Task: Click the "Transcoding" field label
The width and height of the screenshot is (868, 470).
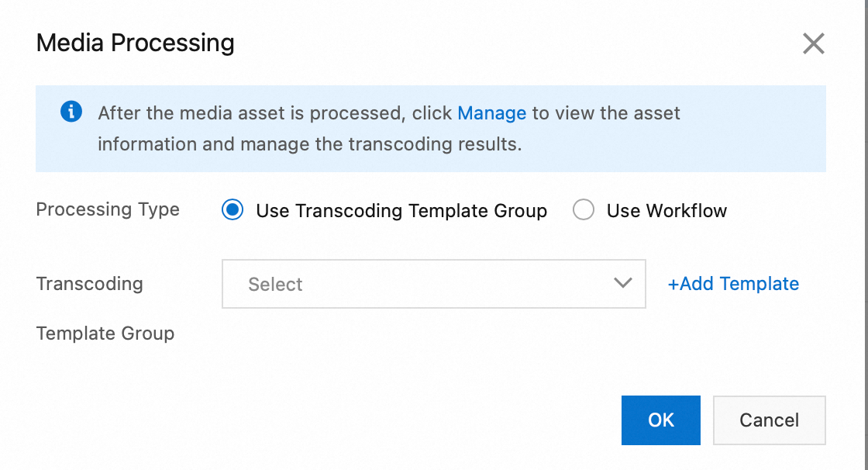Action: point(89,284)
